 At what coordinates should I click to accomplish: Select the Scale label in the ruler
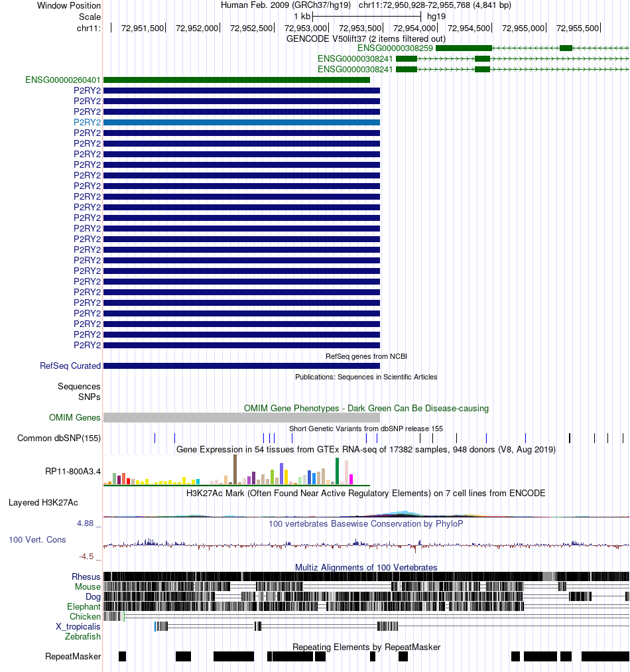90,17
